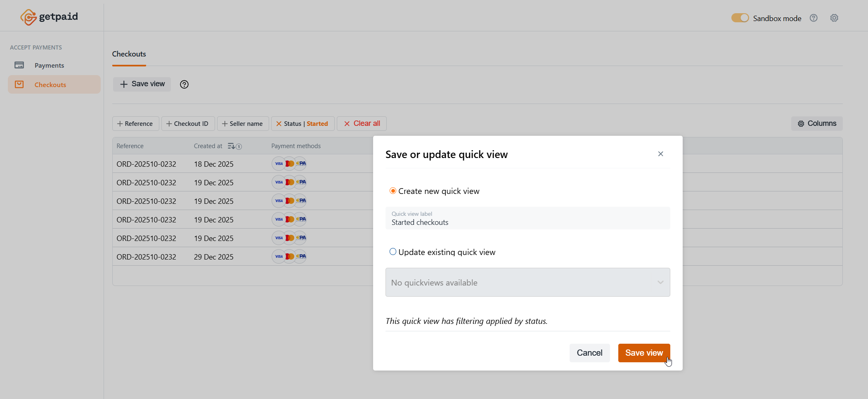Click the getpaid logo icon
The height and width of the screenshot is (399, 868).
pos(28,17)
